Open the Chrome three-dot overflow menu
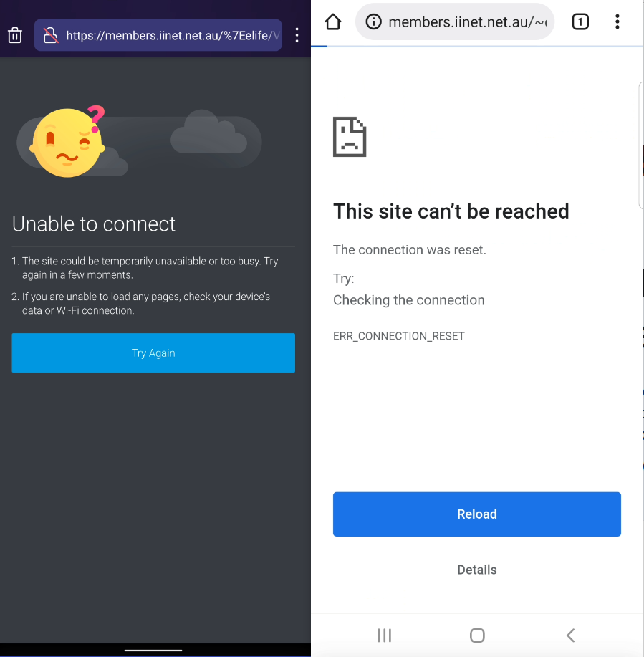Image resolution: width=644 pixels, height=657 pixels. point(617,21)
